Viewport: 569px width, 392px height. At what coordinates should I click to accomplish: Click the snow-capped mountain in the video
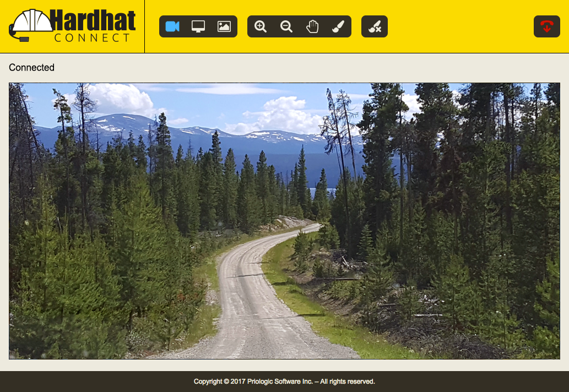pyautogui.click(x=120, y=125)
